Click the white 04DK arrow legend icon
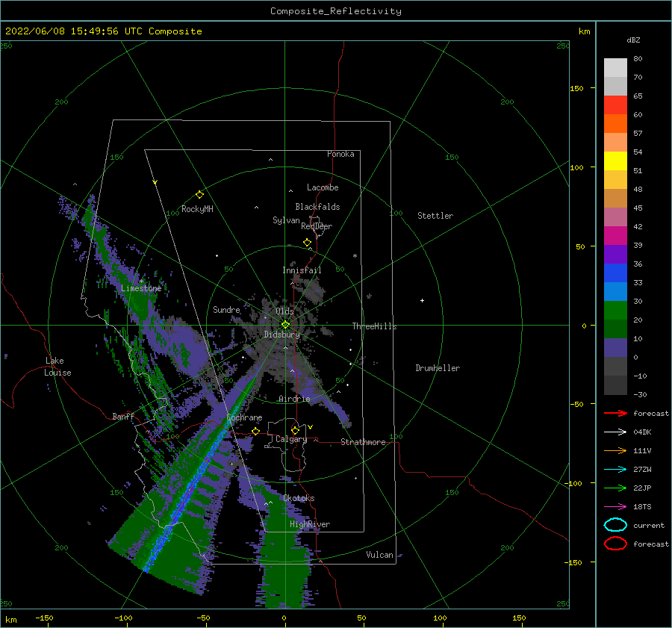672x628 pixels. 615,432
